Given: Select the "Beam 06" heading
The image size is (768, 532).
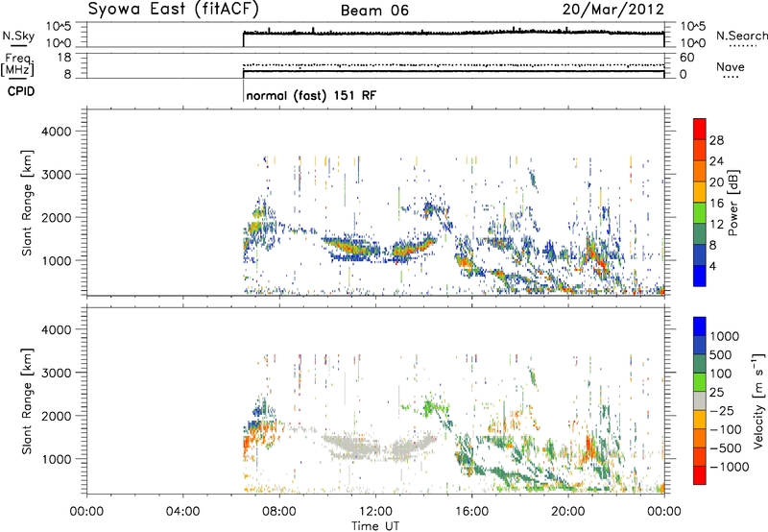Looking at the screenshot, I should coord(374,11).
